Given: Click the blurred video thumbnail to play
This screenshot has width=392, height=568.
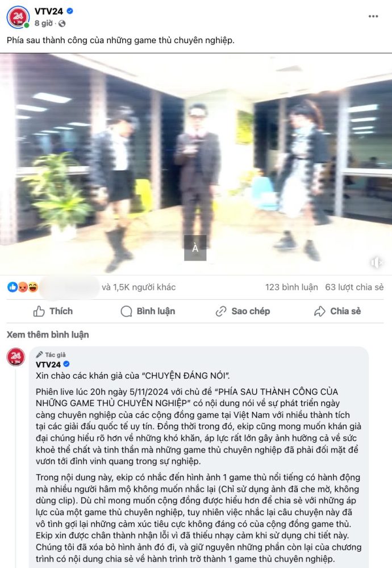Looking at the screenshot, I should (196, 164).
